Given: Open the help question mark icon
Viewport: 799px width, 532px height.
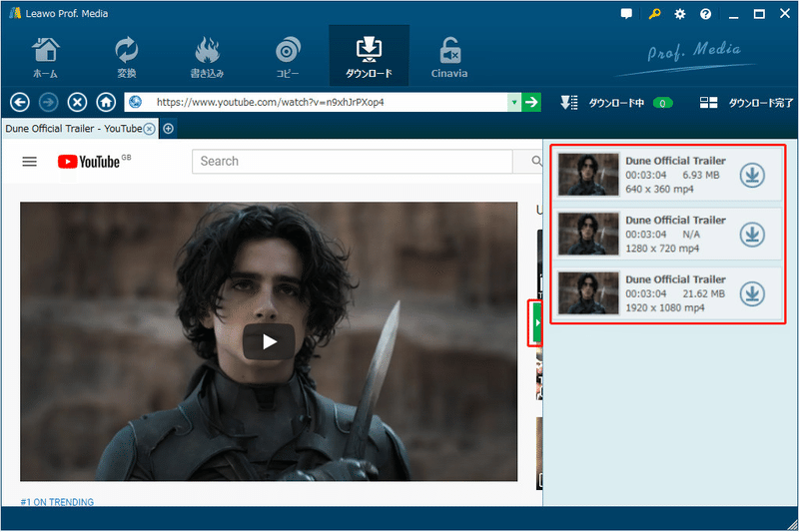Looking at the screenshot, I should click(705, 14).
